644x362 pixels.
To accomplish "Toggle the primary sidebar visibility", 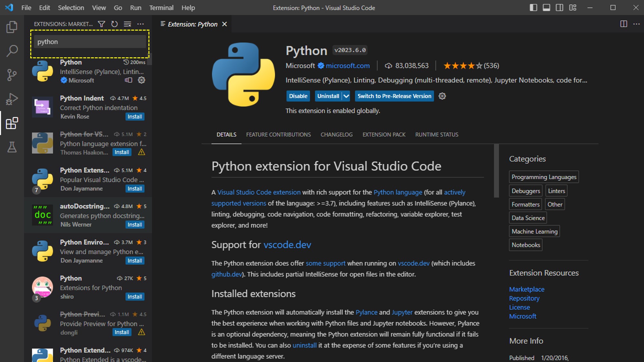I will coord(533,7).
